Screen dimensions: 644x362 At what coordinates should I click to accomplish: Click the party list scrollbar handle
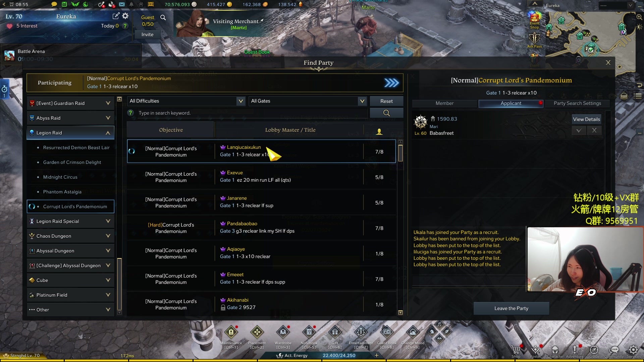point(400,153)
